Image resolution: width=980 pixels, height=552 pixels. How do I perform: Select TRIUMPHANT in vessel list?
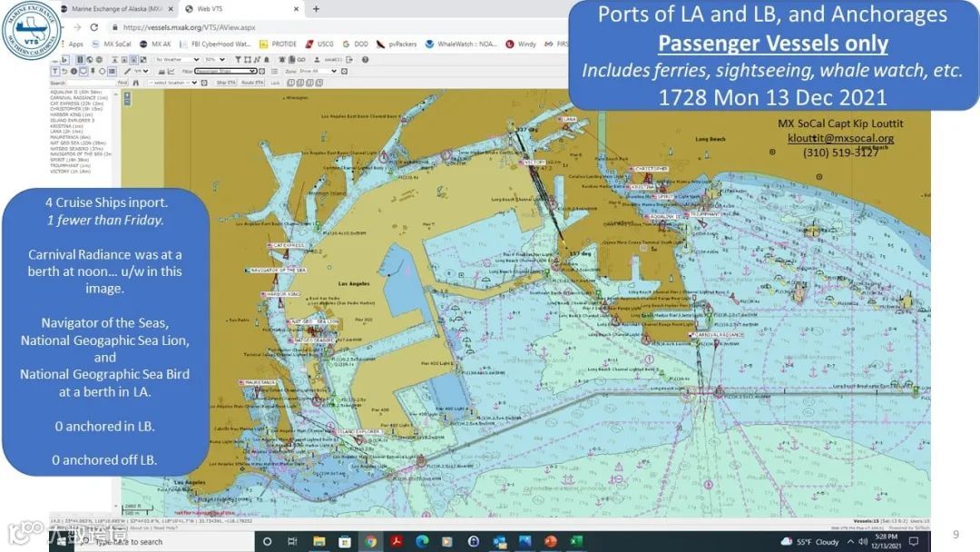coord(70,165)
